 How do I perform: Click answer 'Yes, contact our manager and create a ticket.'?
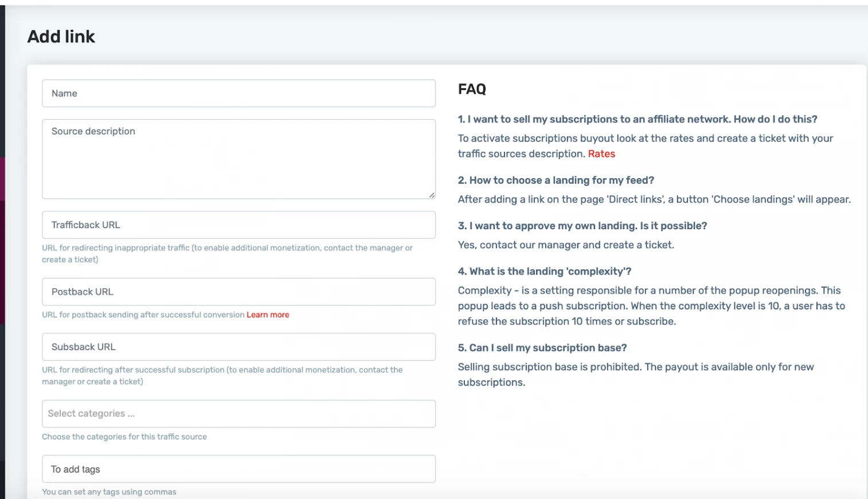coord(566,245)
